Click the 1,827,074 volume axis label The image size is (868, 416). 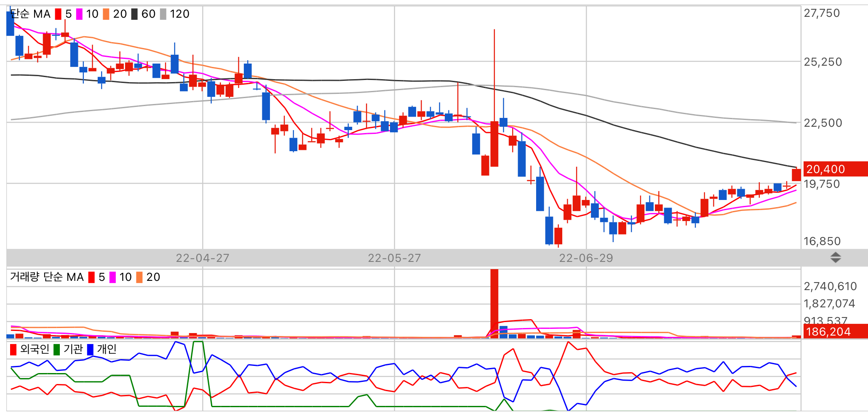click(x=829, y=304)
